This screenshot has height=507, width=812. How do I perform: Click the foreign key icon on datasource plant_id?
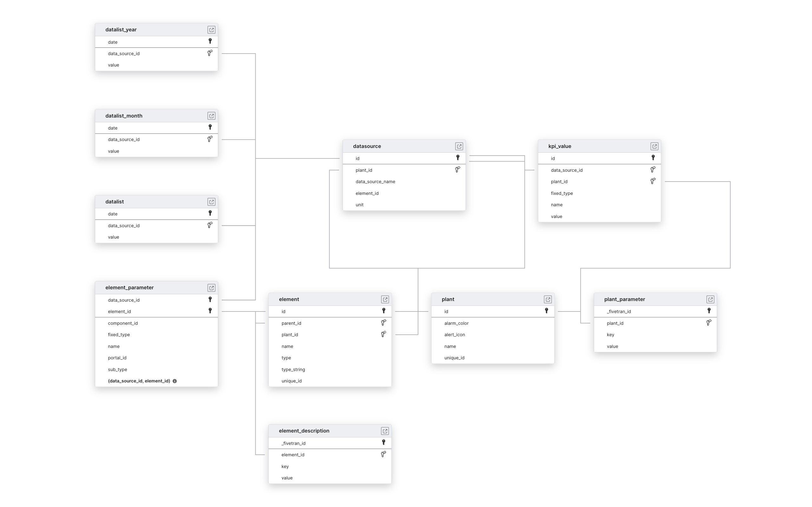(x=457, y=170)
